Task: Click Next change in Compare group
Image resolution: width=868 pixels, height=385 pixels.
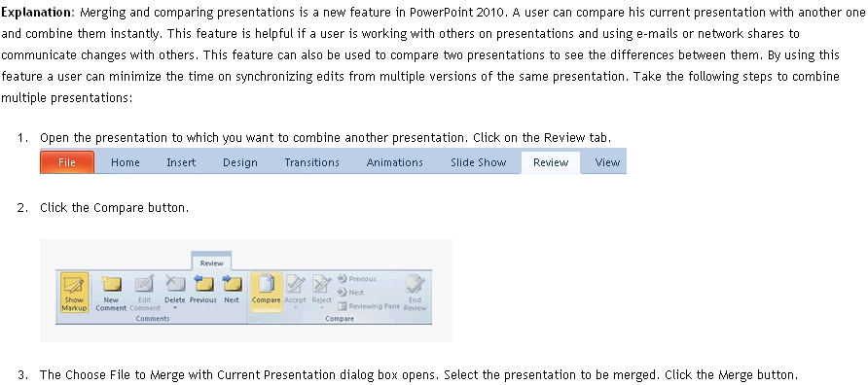Action: click(x=350, y=292)
